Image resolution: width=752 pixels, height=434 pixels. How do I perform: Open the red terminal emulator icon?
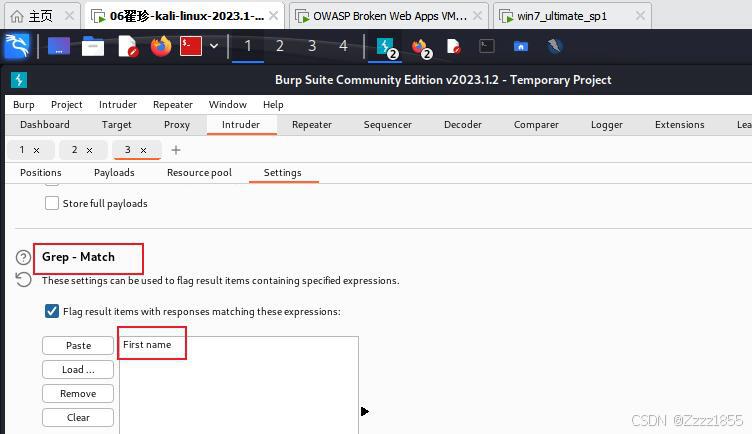tap(190, 47)
